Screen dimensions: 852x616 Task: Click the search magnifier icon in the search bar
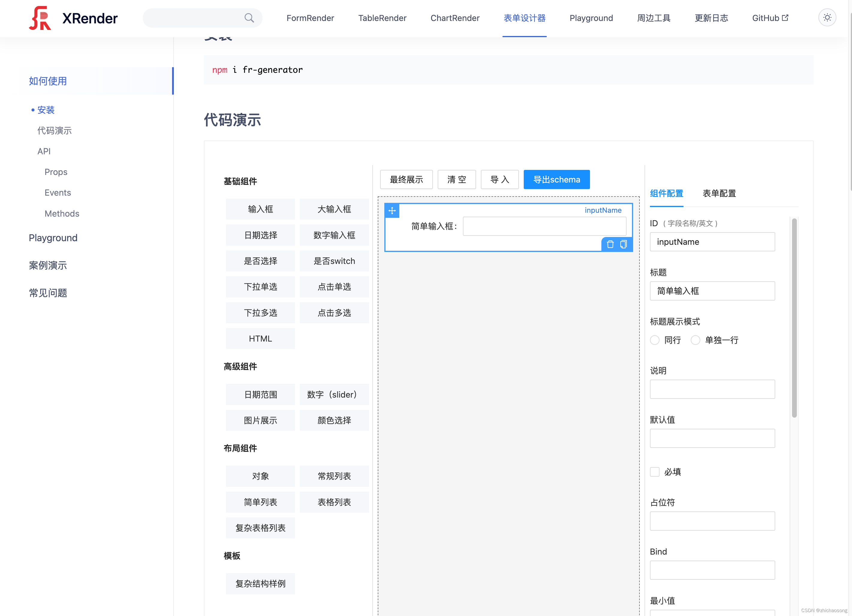click(249, 18)
